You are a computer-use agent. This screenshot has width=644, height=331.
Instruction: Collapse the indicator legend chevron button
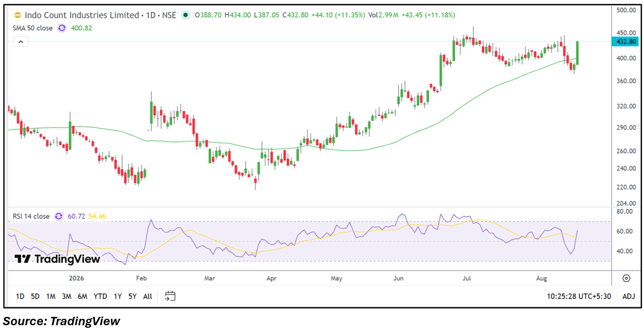coord(21,42)
